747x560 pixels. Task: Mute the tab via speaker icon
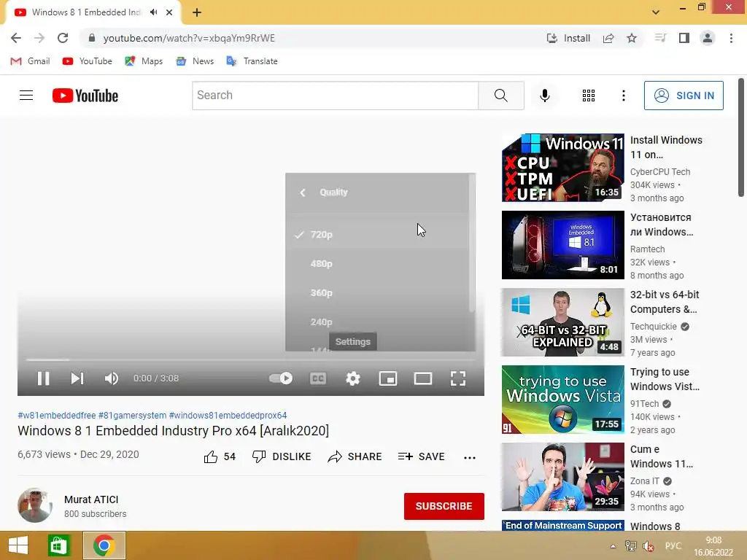pos(153,12)
